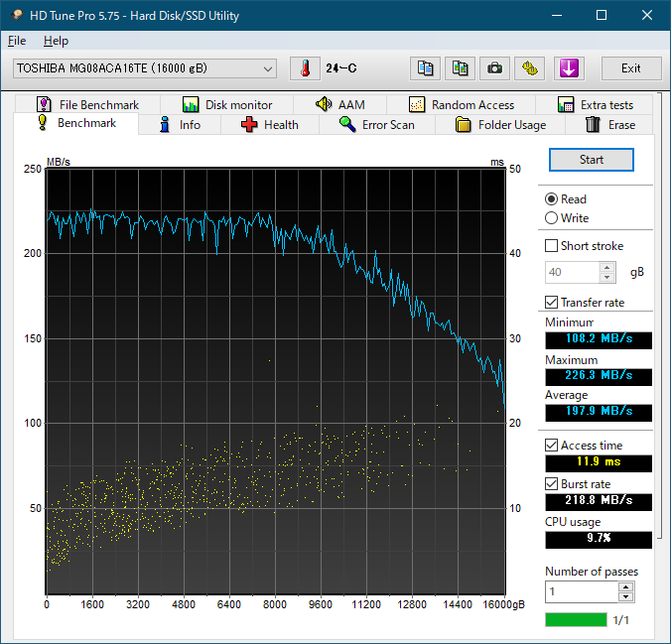The image size is (671, 644).
Task: Click the 11.9 ms access time value
Action: coord(599,462)
